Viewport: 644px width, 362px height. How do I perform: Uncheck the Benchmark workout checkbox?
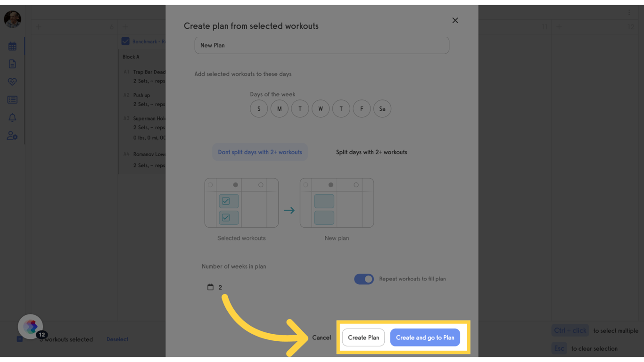(x=125, y=41)
